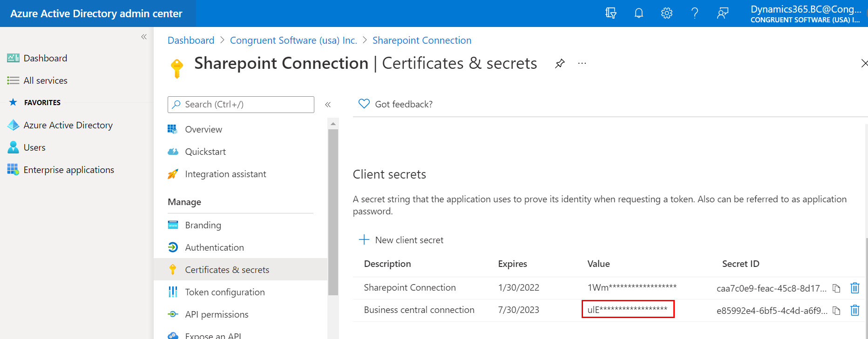
Task: Add a New client secret
Action: pos(401,240)
